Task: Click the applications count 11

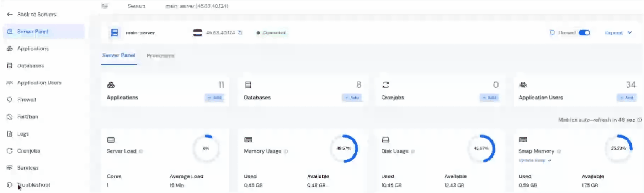Action: 221,85
